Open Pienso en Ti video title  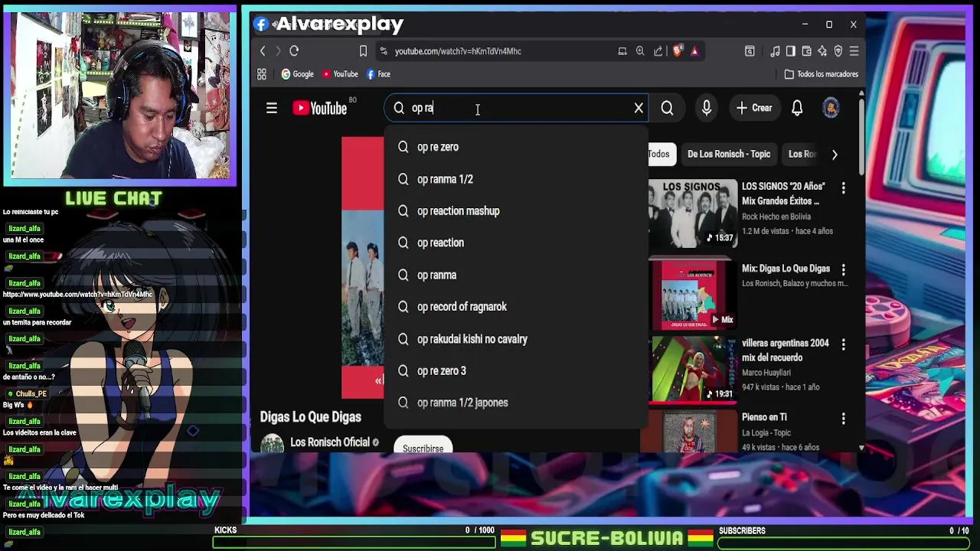(x=764, y=417)
